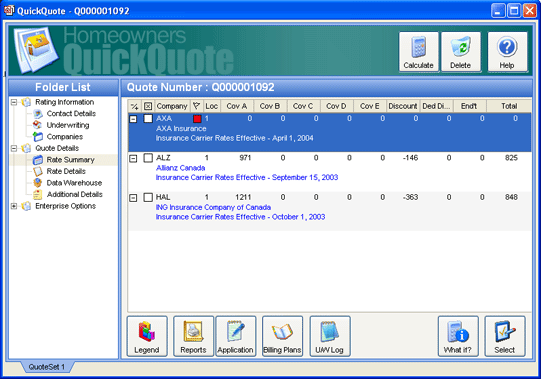Click the Companies tree icon
The image size is (541, 379).
click(x=38, y=137)
